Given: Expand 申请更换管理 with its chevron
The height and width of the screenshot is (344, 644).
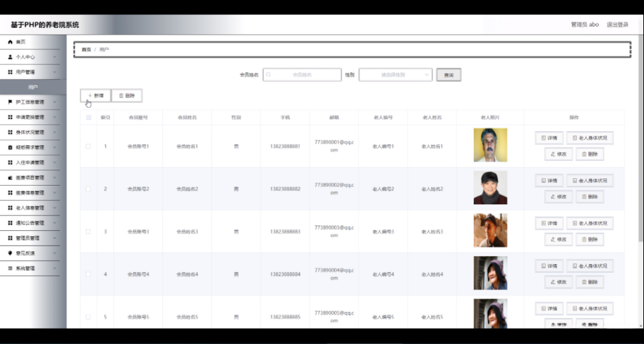Looking at the screenshot, I should (54, 117).
